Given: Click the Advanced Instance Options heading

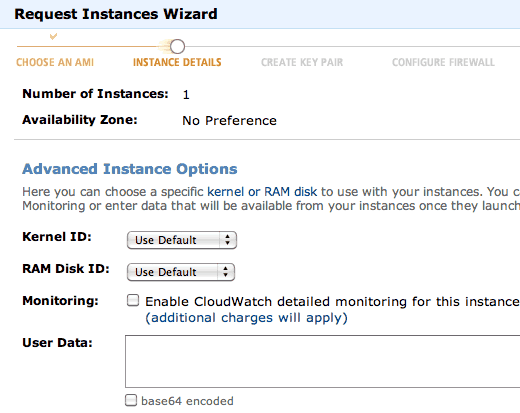Looking at the screenshot, I should point(130,169).
